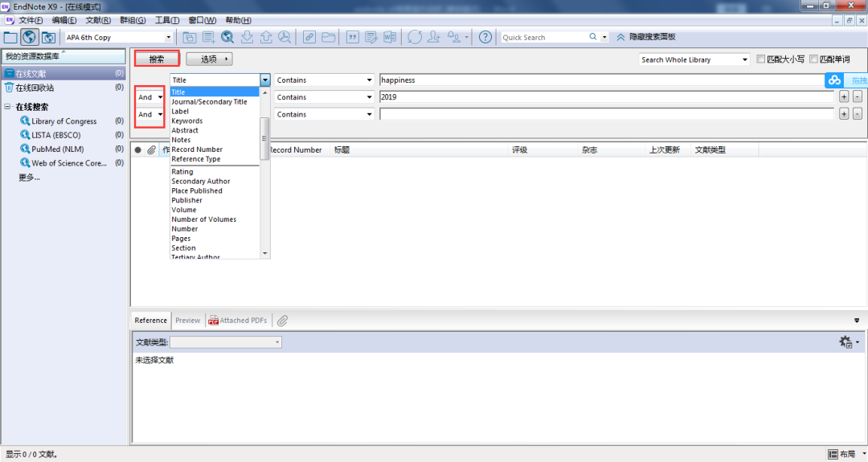Open 群组(G) menu

point(133,20)
